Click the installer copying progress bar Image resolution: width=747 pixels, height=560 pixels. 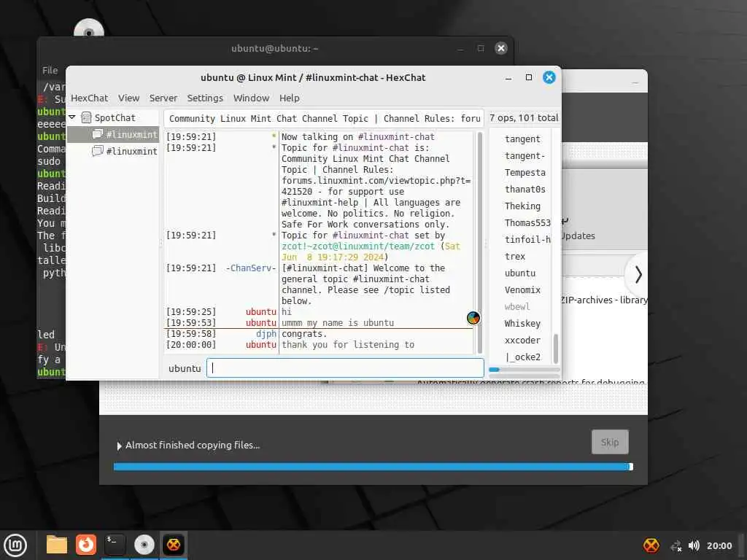coord(373,467)
